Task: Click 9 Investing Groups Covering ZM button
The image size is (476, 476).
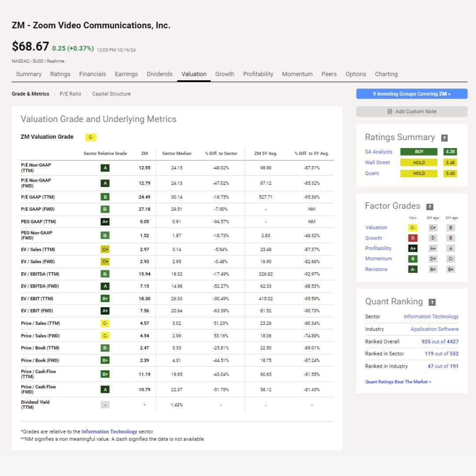Action: (x=412, y=94)
